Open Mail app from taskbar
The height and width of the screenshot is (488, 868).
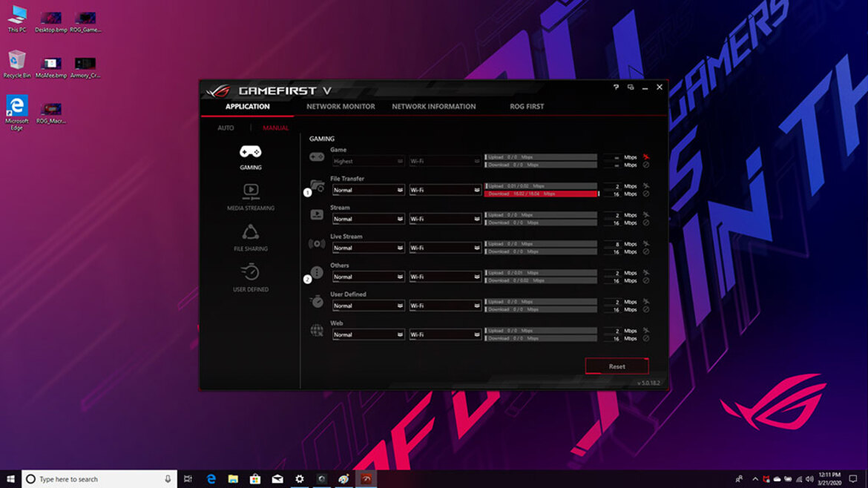click(277, 479)
